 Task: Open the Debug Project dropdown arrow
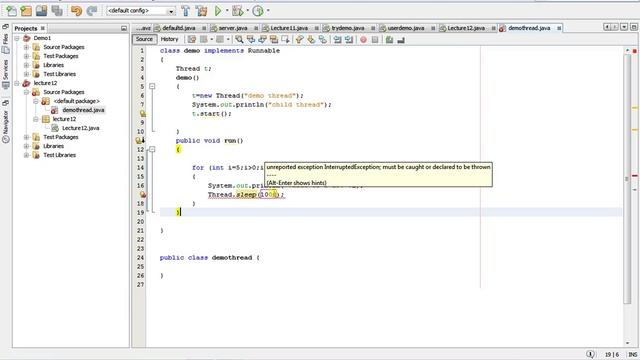247,11
